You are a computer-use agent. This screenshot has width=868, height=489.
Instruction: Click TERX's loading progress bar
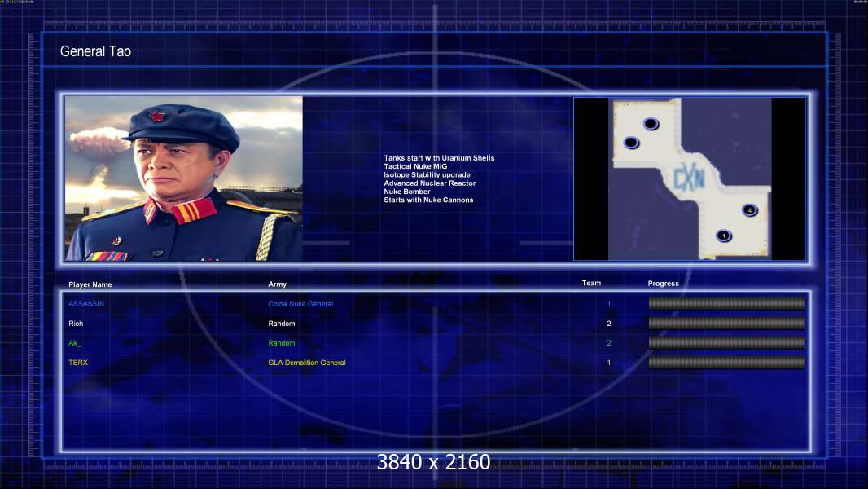(x=727, y=363)
